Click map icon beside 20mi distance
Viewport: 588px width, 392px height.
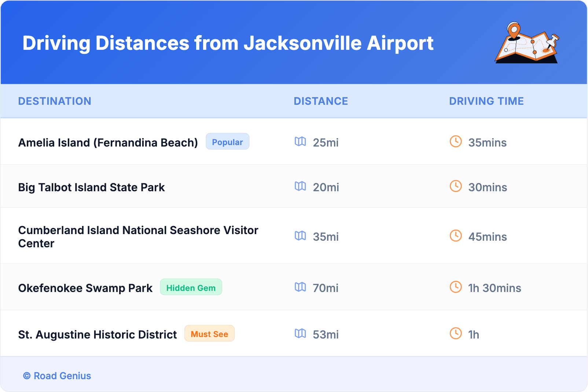pos(300,186)
